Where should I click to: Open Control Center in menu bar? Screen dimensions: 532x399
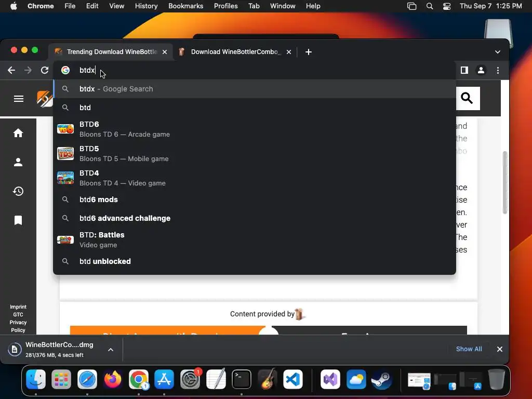click(x=447, y=6)
